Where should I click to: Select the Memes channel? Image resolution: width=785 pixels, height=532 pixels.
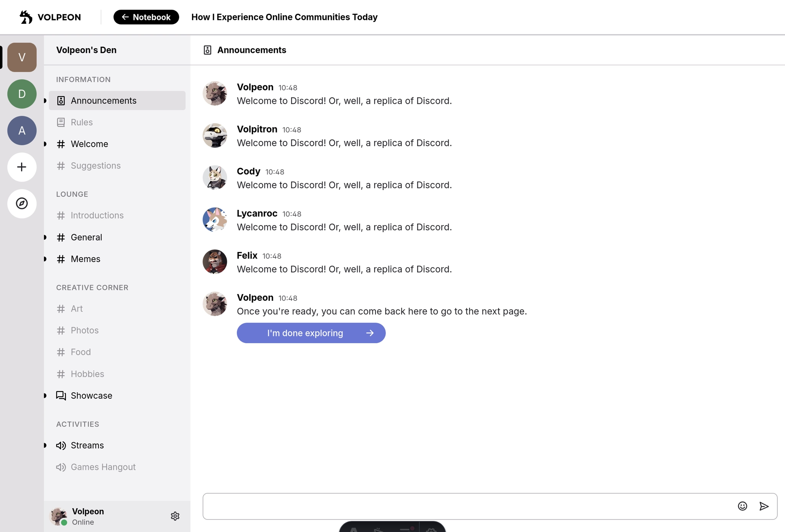[x=85, y=259]
